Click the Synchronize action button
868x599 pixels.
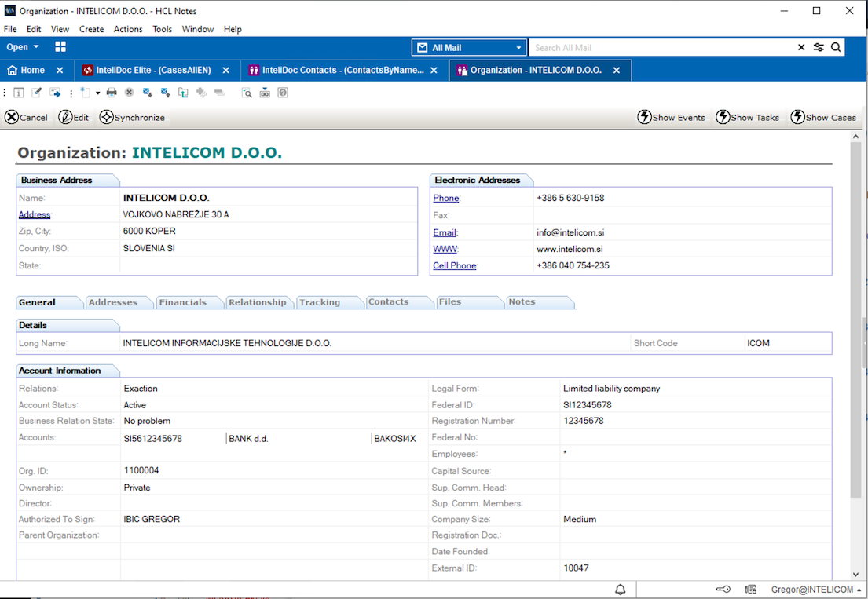tap(132, 117)
